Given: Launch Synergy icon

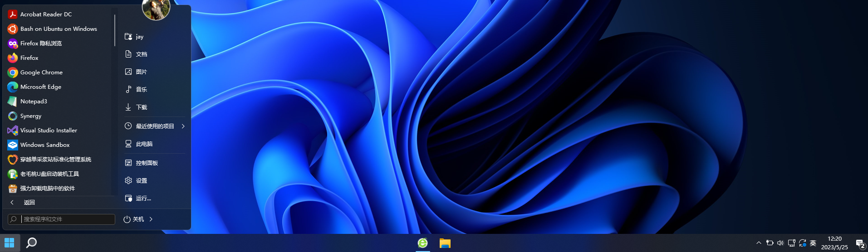Looking at the screenshot, I should [13, 116].
